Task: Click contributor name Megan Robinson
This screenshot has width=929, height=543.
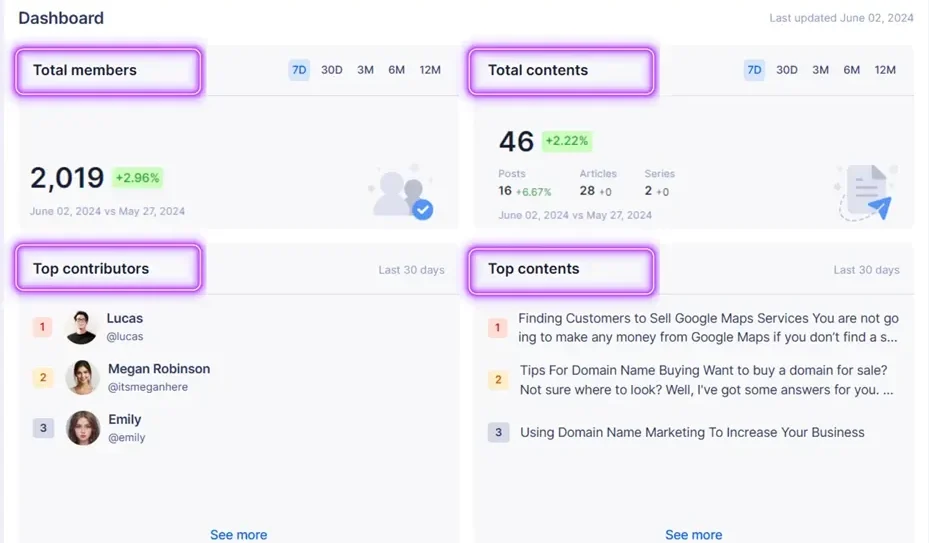Action: coord(159,369)
